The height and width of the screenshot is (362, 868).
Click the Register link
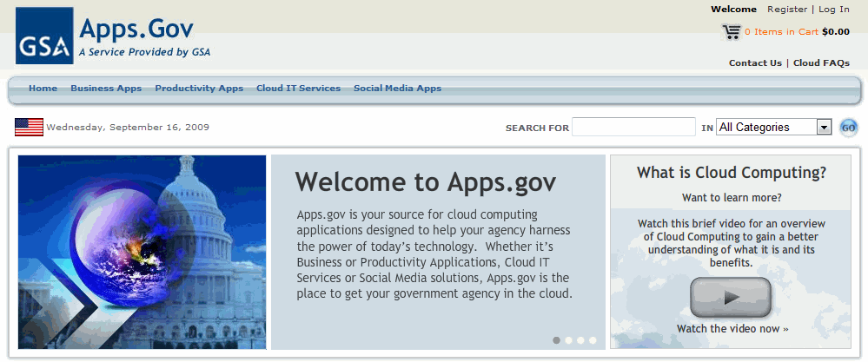tap(787, 10)
